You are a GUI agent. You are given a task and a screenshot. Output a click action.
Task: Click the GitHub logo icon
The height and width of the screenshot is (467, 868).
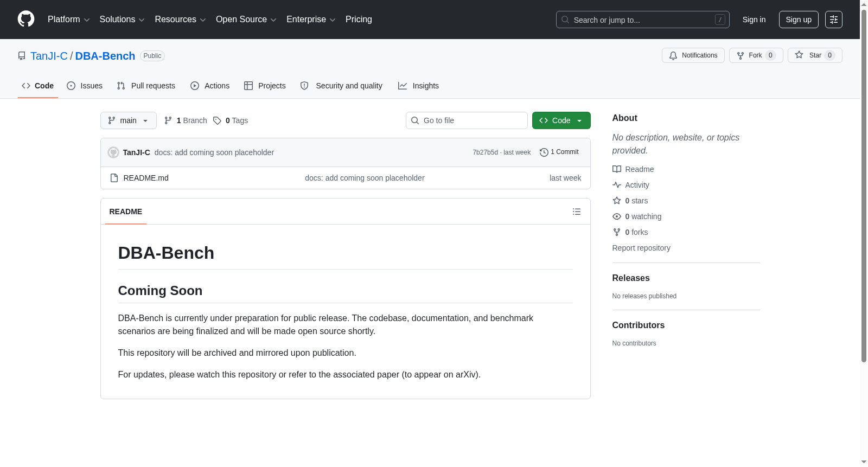(x=26, y=19)
